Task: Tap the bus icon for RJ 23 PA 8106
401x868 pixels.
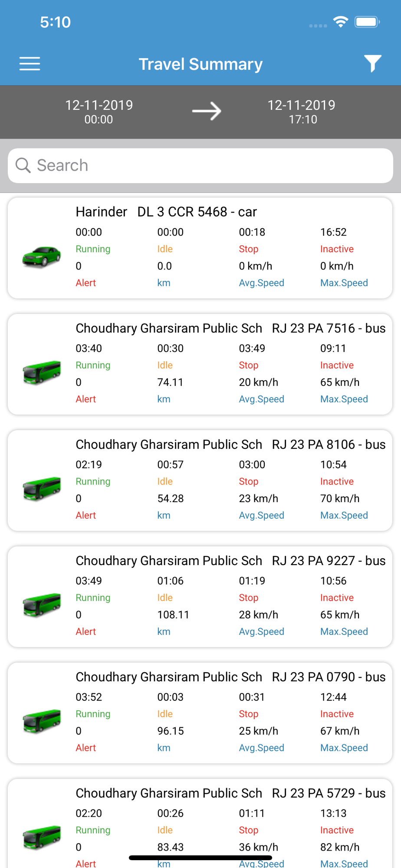Action: pyautogui.click(x=42, y=489)
